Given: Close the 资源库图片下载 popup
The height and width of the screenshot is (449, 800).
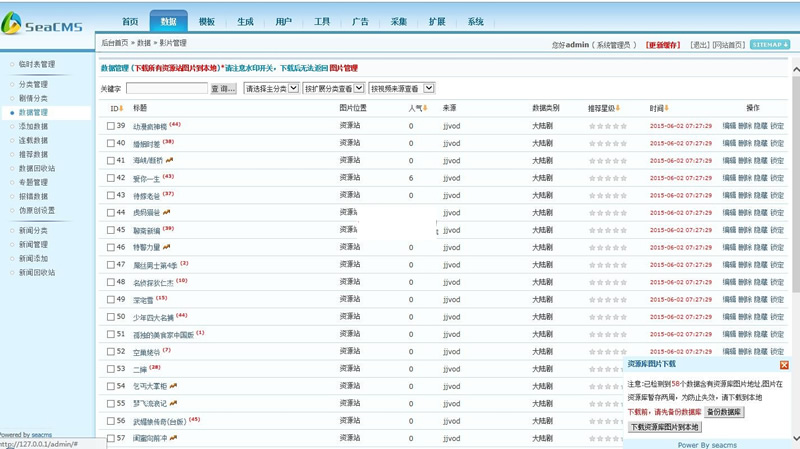Looking at the screenshot, I should click(784, 365).
